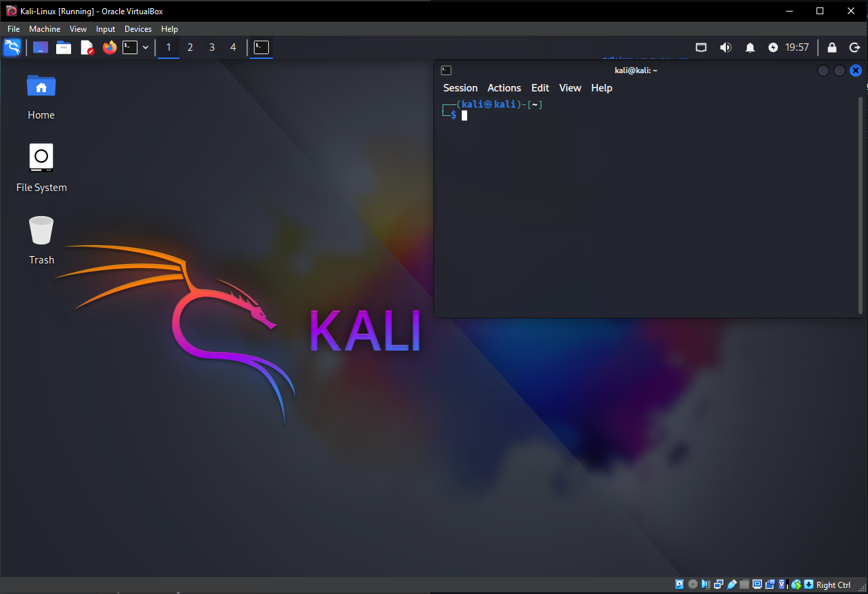Click the USB devices icon in VirtualBox status bar

click(x=732, y=584)
